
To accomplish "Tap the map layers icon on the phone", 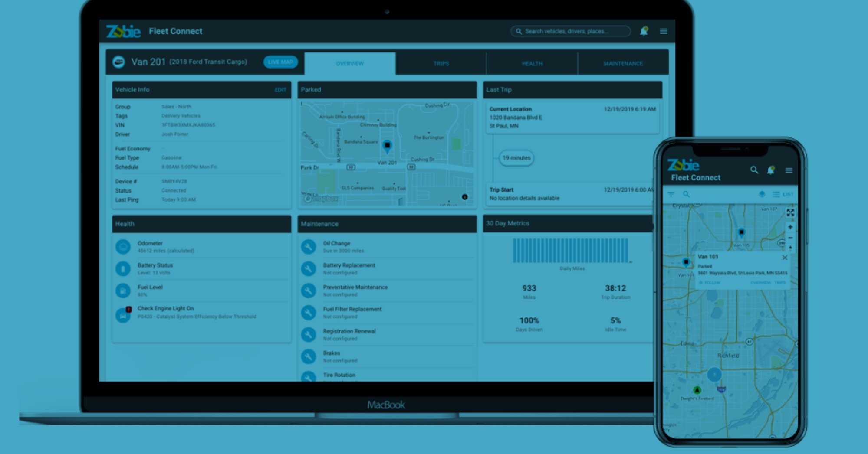I will point(762,194).
